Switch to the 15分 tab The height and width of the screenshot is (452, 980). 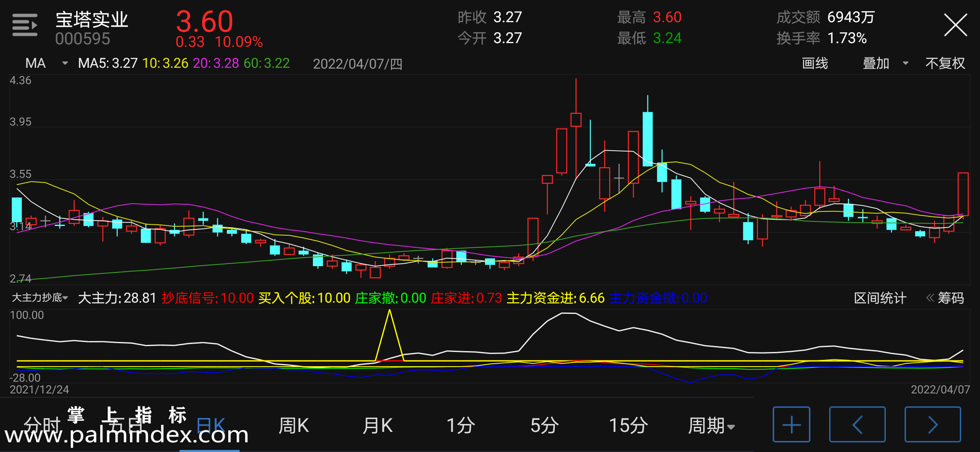[628, 426]
